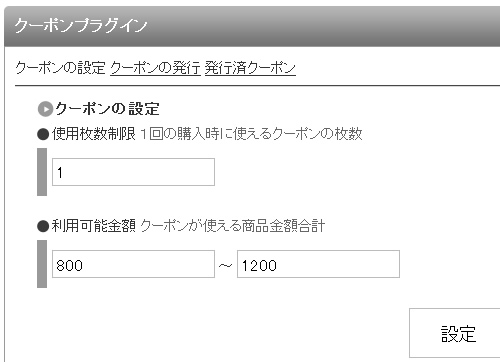Viewport: 500px width, 362px height.
Task: Click the minimum amount field showing 800
Action: tap(133, 264)
